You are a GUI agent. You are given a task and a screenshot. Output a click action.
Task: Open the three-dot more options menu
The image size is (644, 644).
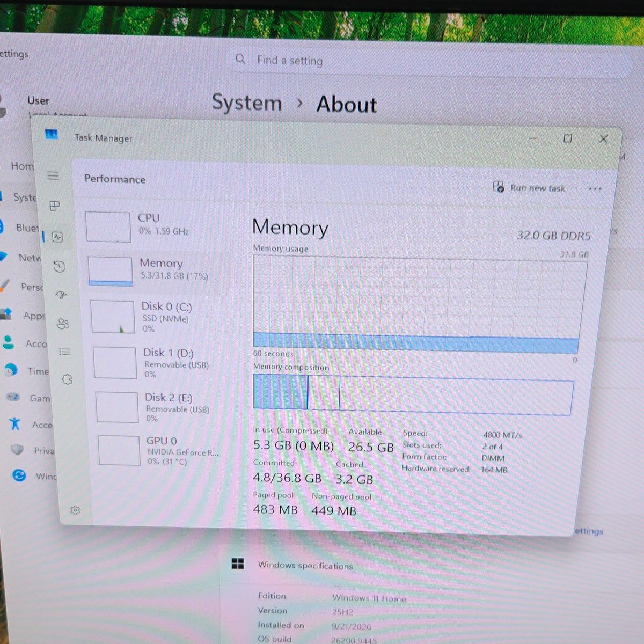(595, 189)
